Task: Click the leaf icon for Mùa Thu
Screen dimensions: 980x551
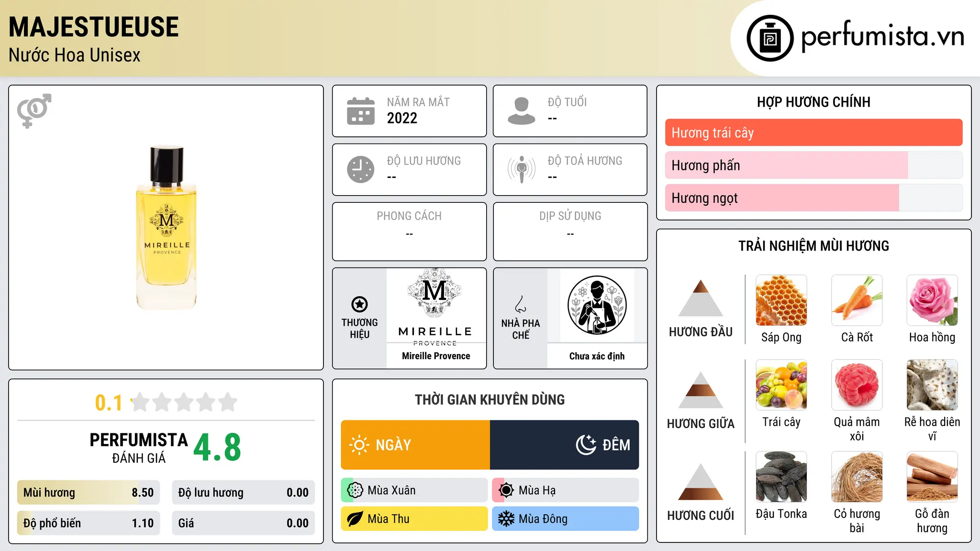Action: [x=355, y=519]
